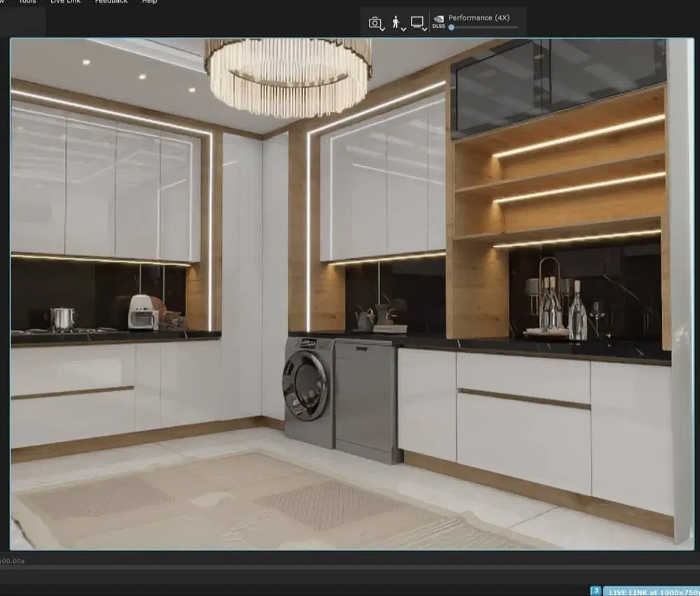This screenshot has width=700, height=596.
Task: Open the camera capture dropdown
Action: 377,23
